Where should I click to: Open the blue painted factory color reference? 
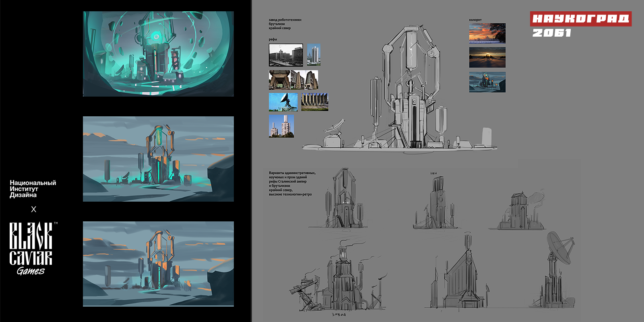point(487,82)
